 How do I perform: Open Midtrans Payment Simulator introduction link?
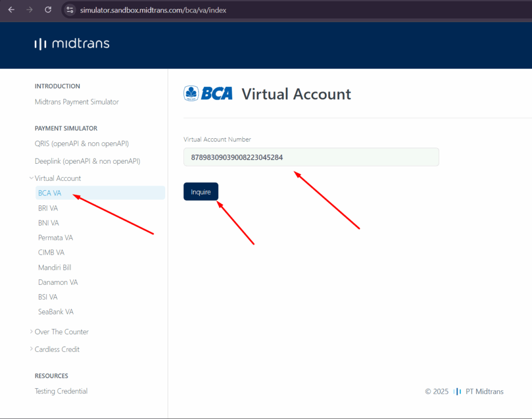tap(76, 102)
